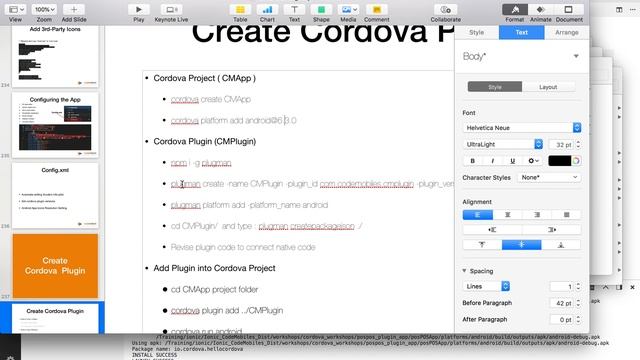Select the Configuring the App slide thumbnail
Viewport: 640px width, 360px height.
point(55,125)
